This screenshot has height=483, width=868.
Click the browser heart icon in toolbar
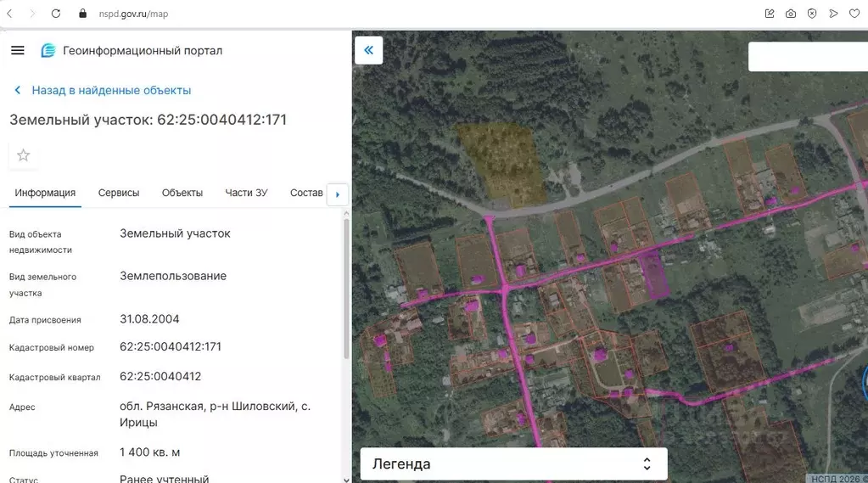point(854,14)
